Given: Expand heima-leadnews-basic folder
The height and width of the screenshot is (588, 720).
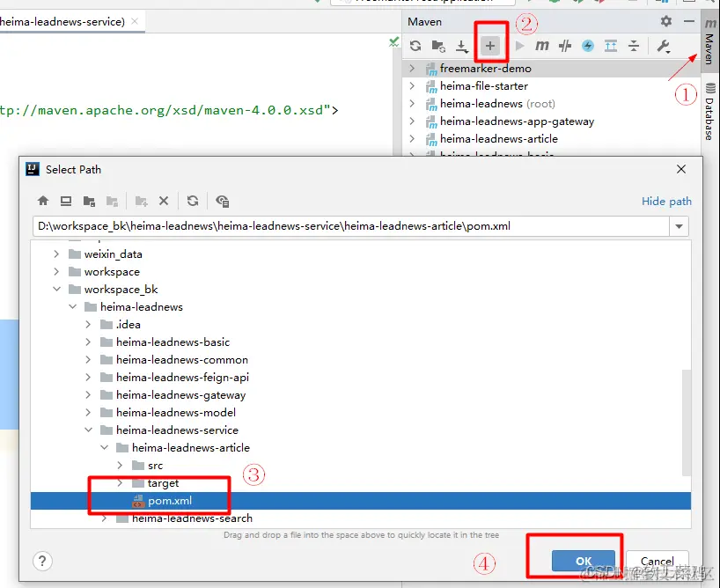Looking at the screenshot, I should pos(88,342).
